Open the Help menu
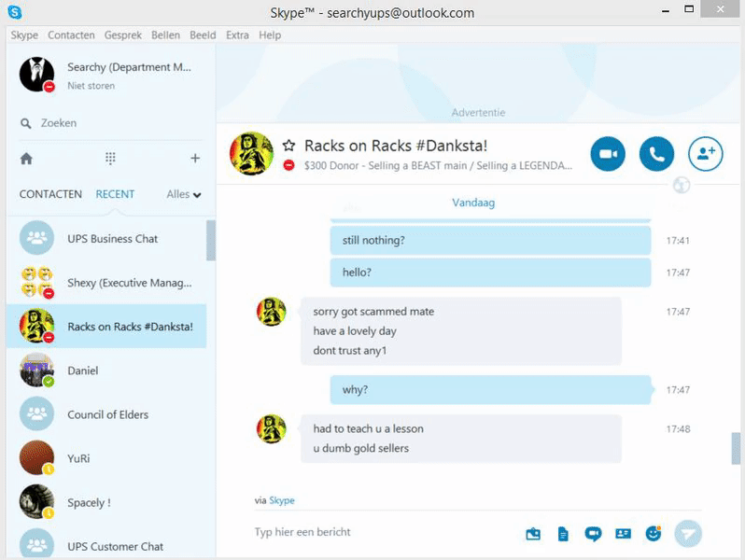745x560 pixels. 270,35
